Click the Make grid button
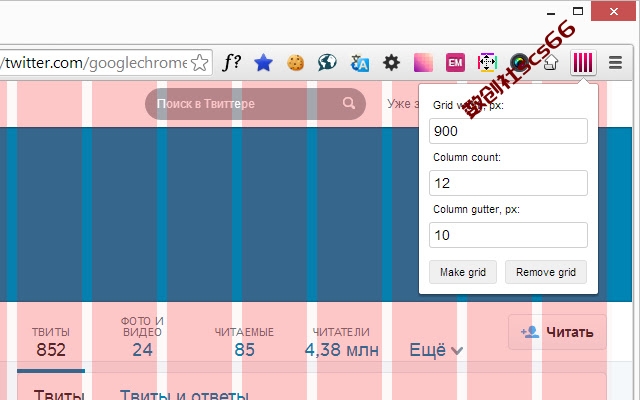640x400 pixels. [463, 272]
